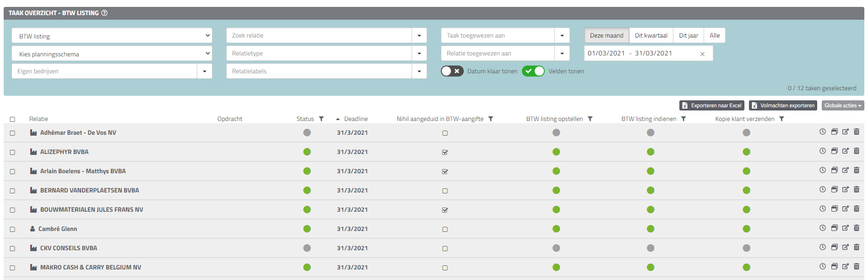The width and height of the screenshot is (868, 280).
Task: Select the Dit jaar period tab
Action: (x=688, y=35)
